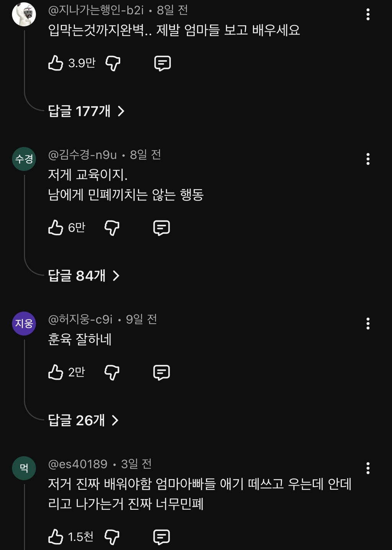Expand the 84 replies thread
The width and height of the screenshot is (392, 550).
coord(83,276)
